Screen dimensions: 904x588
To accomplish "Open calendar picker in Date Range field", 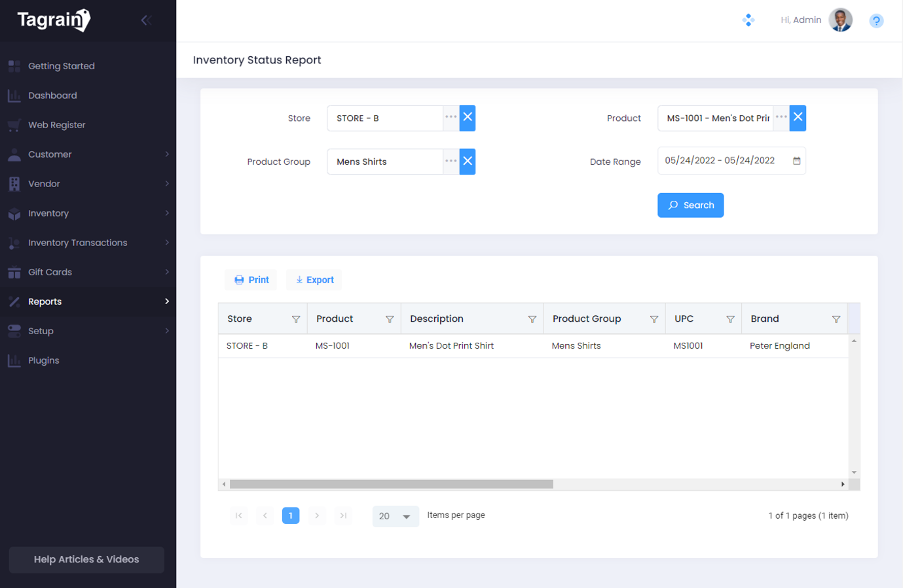I will coord(796,161).
